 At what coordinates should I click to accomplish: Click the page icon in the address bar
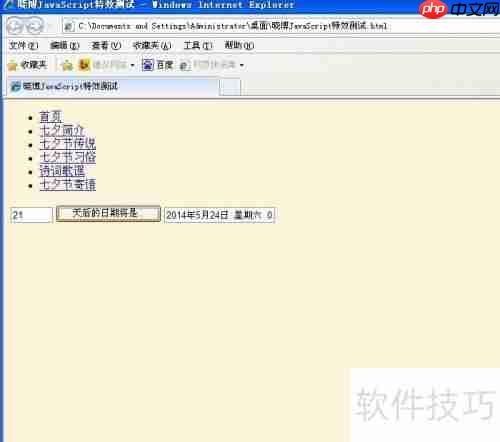coord(69,26)
